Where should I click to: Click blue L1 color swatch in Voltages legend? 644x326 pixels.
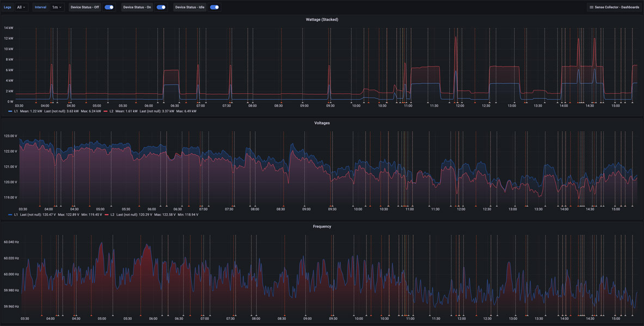pyautogui.click(x=10, y=214)
